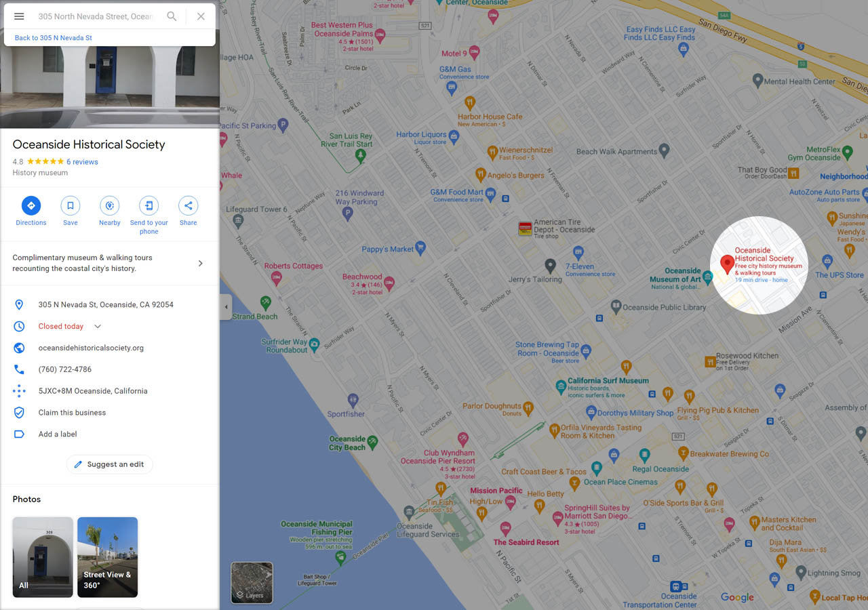Screen dimensions: 868x610
Task: Click the search input field
Action: click(x=96, y=16)
